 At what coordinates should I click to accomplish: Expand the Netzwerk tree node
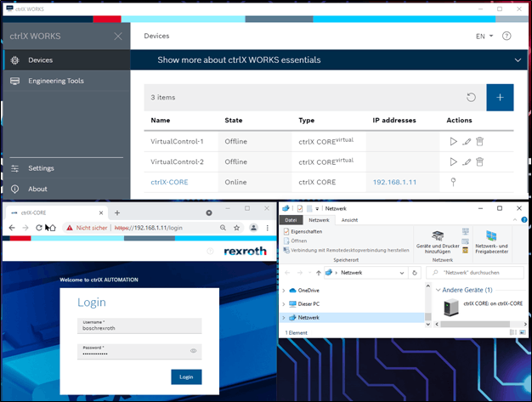(284, 318)
